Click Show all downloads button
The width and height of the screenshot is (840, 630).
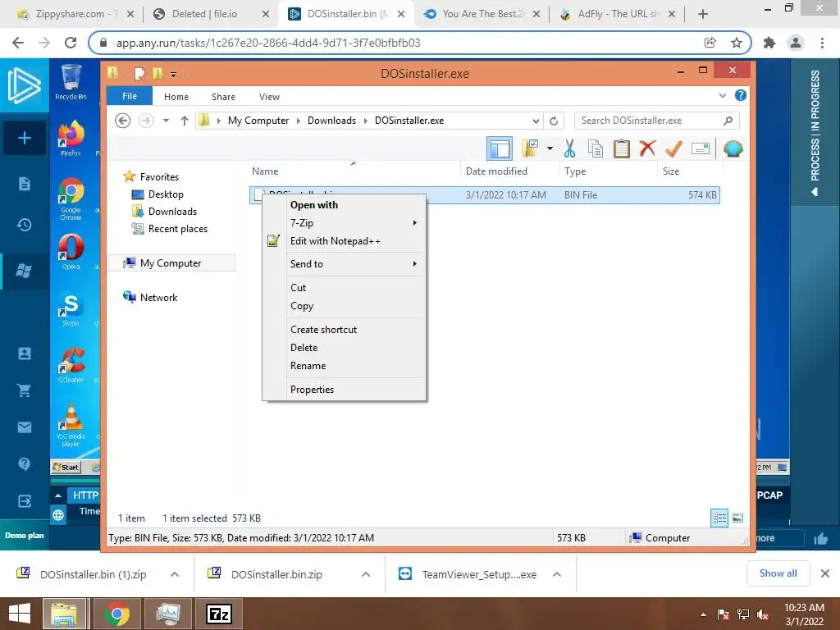point(778,573)
